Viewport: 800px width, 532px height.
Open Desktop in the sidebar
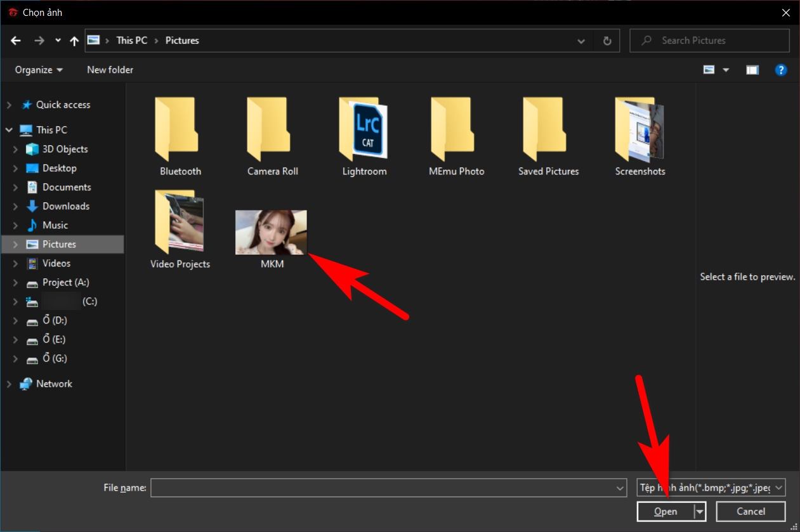[59, 168]
